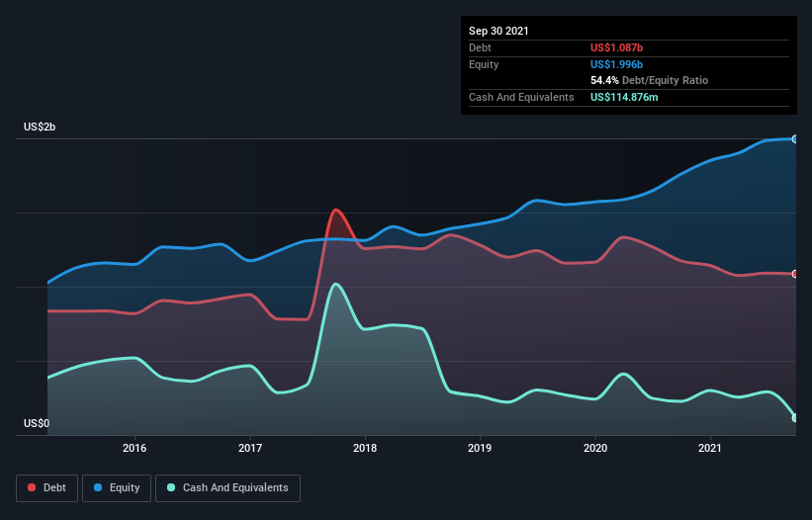Toggle the Equity legend button
The height and width of the screenshot is (520, 812).
click(117, 488)
